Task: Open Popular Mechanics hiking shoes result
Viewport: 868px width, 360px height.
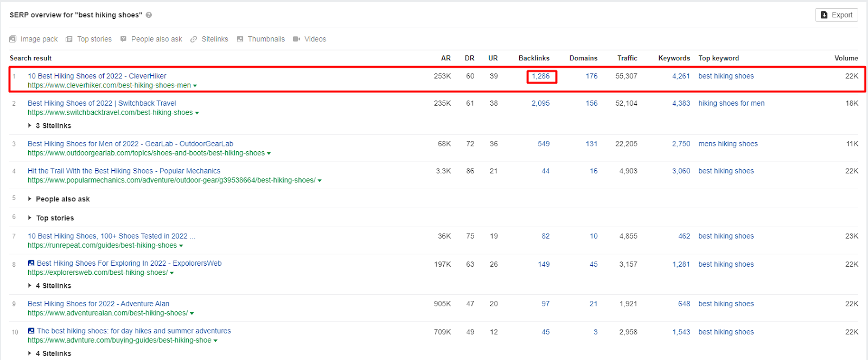Action: tap(124, 171)
